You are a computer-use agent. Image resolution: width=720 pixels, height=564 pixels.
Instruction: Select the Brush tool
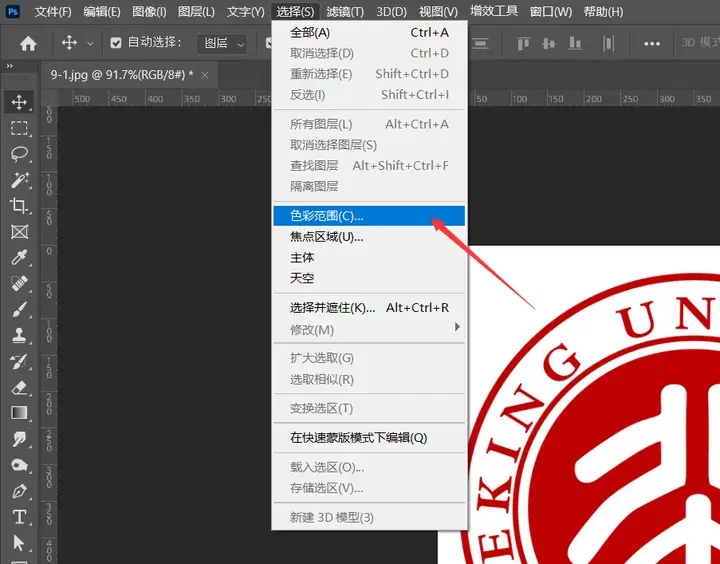19,310
